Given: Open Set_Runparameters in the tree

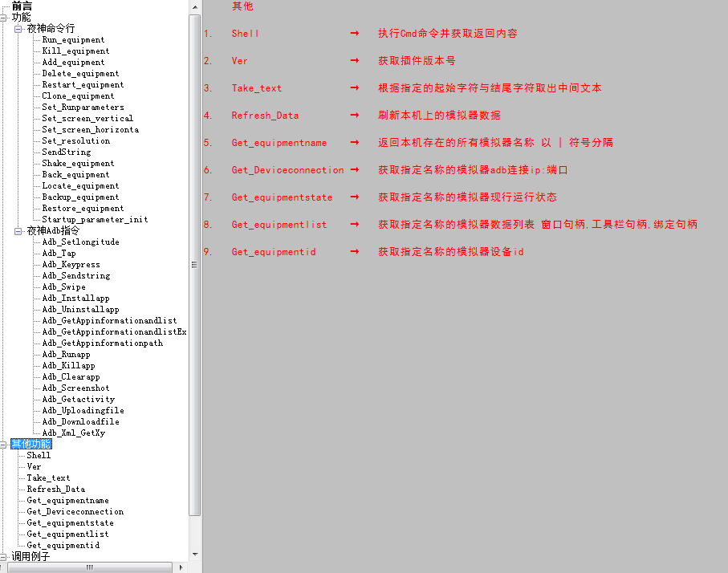Looking at the screenshot, I should tap(83, 108).
